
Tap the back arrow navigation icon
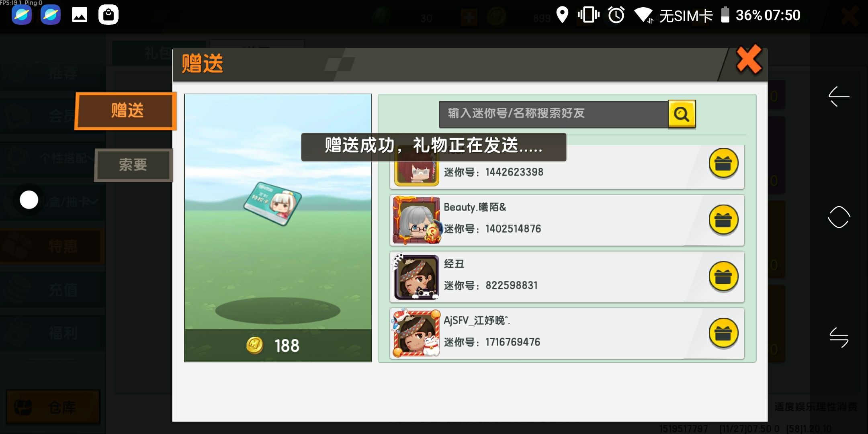coord(839,96)
